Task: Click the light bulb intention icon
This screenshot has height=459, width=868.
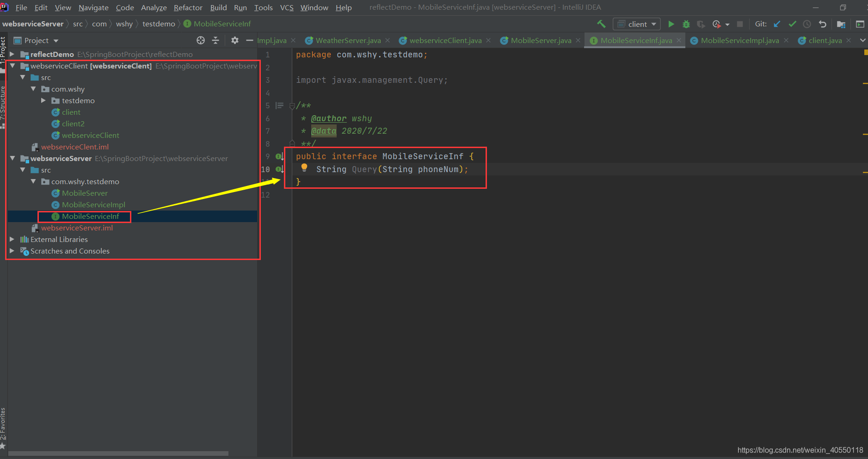Action: coord(304,167)
